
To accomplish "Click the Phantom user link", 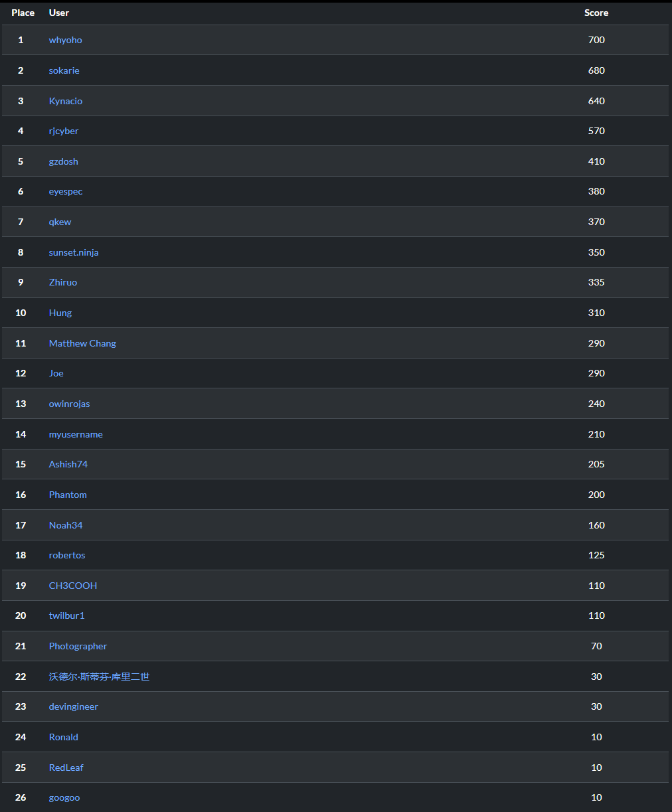I will point(68,495).
